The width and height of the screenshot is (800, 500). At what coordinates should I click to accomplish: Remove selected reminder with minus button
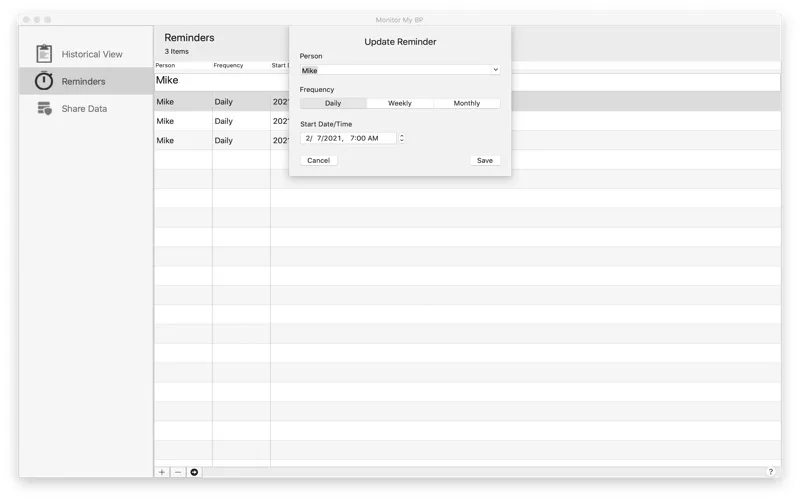click(178, 472)
